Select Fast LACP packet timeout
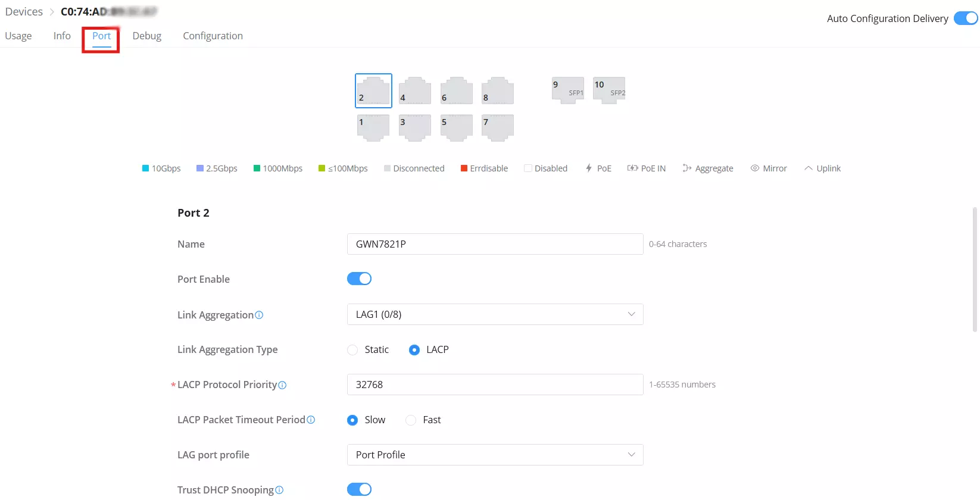The height and width of the screenshot is (500, 980). pyautogui.click(x=411, y=420)
